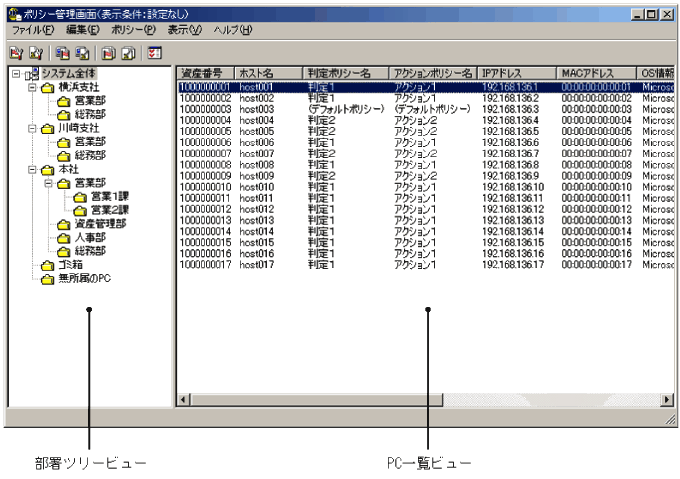Collapse the 横浜支社 tree node
This screenshot has height=479, width=680.
click(32, 88)
